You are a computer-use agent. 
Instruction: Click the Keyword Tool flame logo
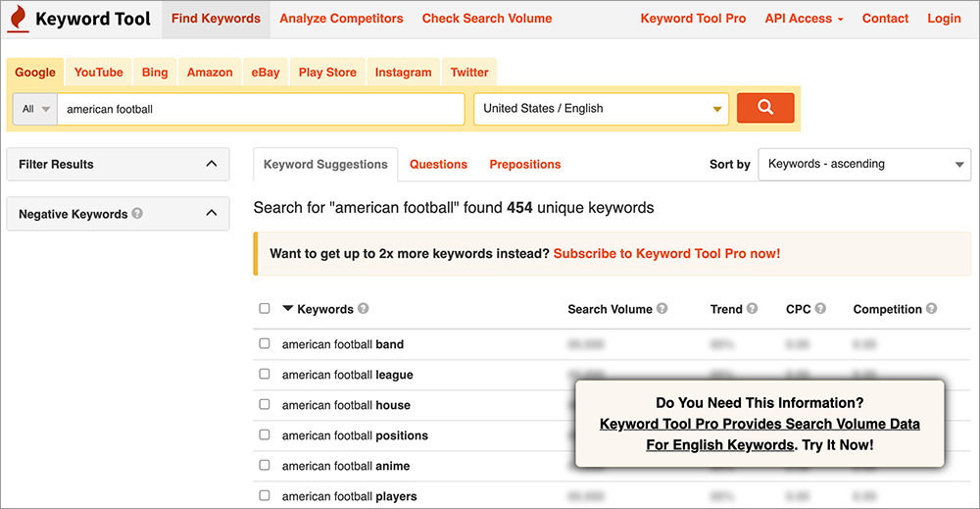point(18,19)
